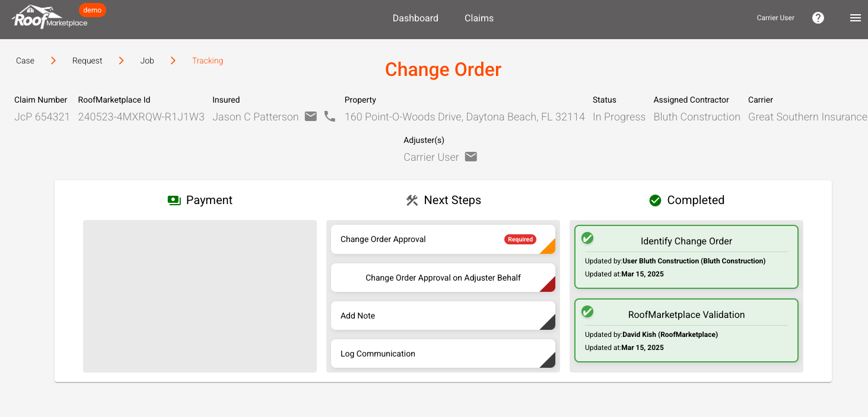Open the Dashboard menu item
The height and width of the screenshot is (417, 868).
pos(415,18)
